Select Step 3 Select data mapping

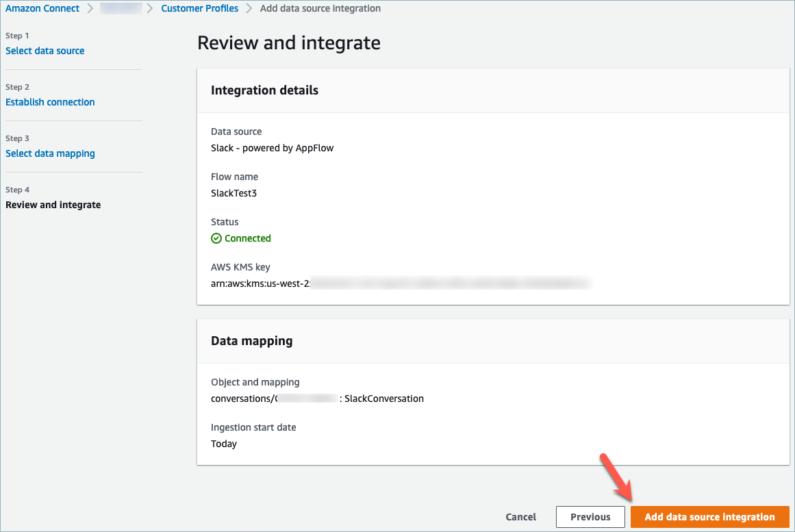50,153
